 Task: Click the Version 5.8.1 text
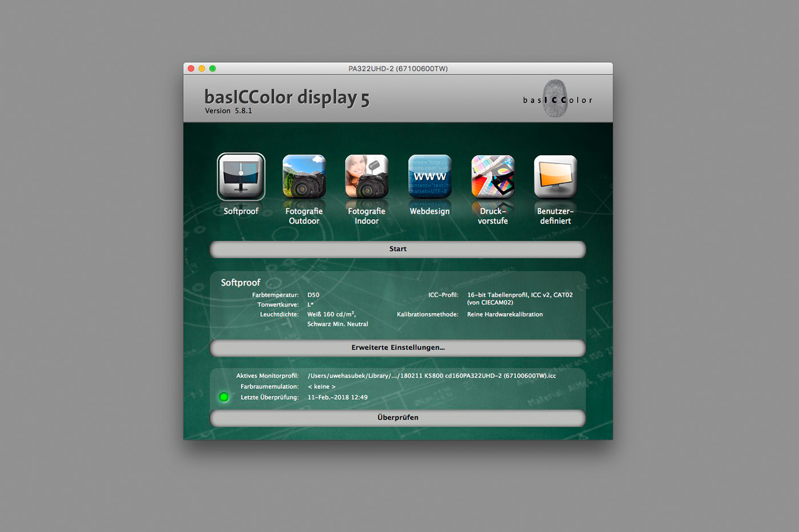(x=228, y=111)
